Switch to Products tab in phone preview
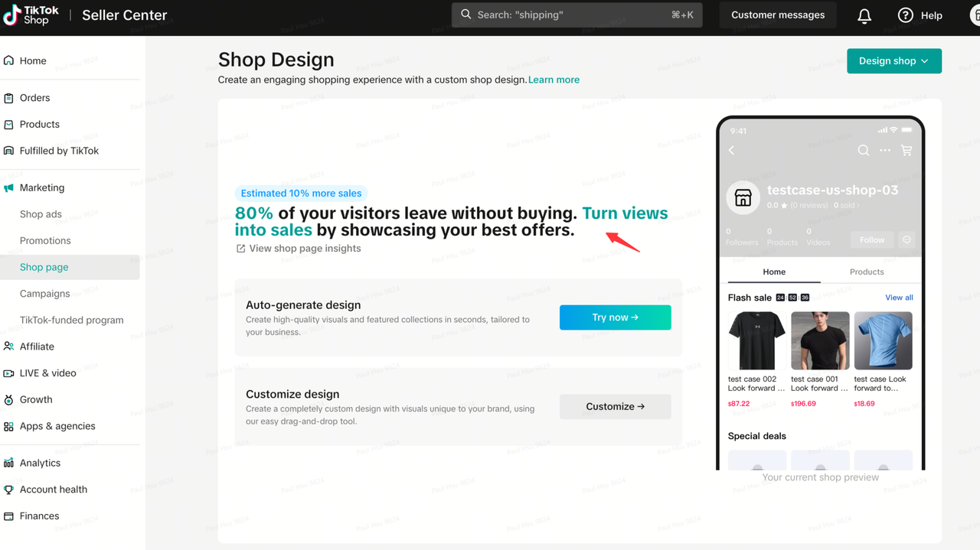 867,272
